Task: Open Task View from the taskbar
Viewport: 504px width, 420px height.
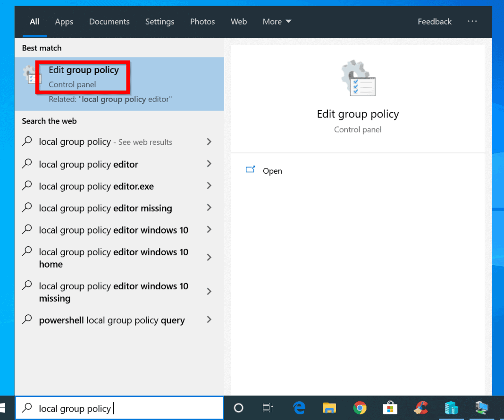Action: click(268, 408)
